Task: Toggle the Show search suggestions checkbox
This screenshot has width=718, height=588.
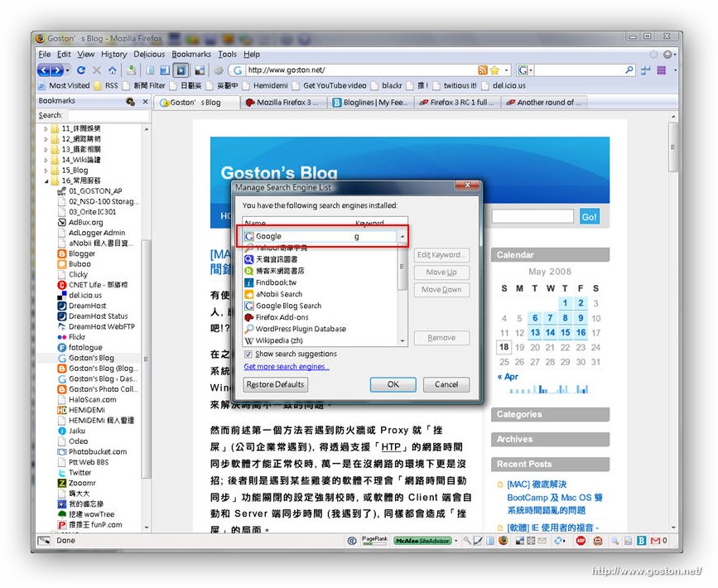Action: coord(248,354)
